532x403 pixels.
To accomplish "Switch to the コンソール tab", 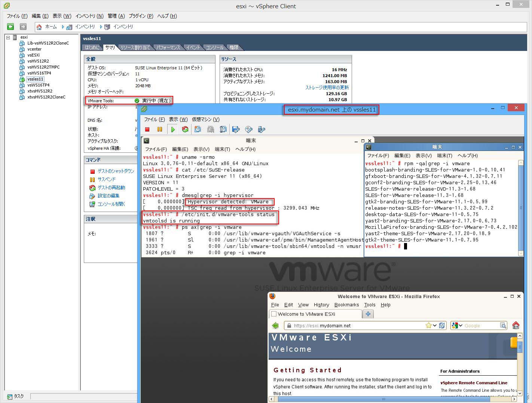I will tap(215, 48).
